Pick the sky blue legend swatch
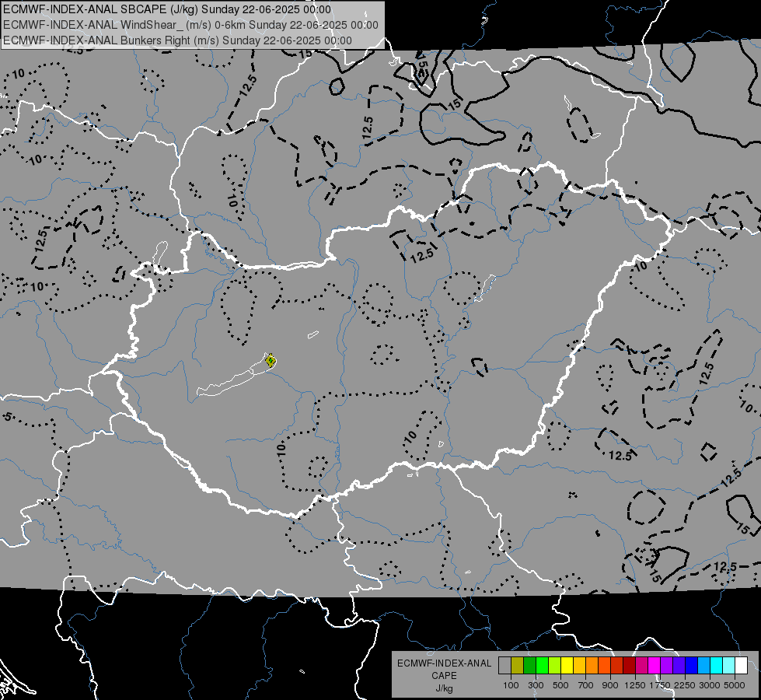 tap(704, 666)
